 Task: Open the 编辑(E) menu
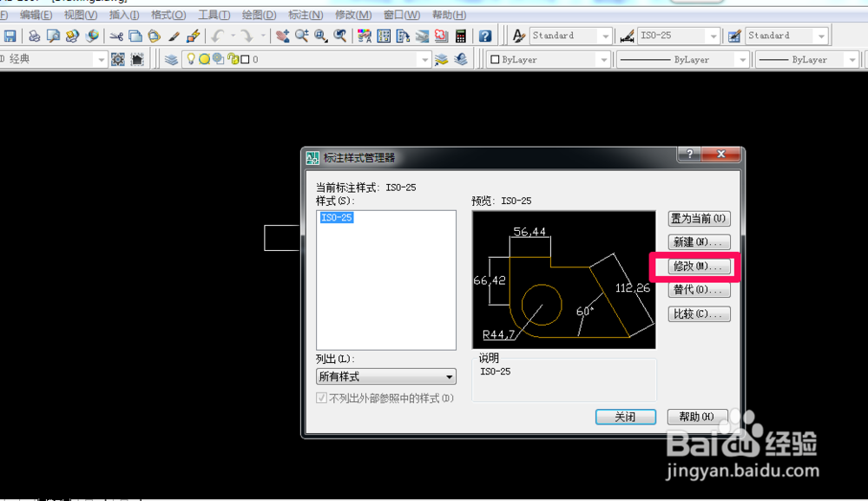36,15
